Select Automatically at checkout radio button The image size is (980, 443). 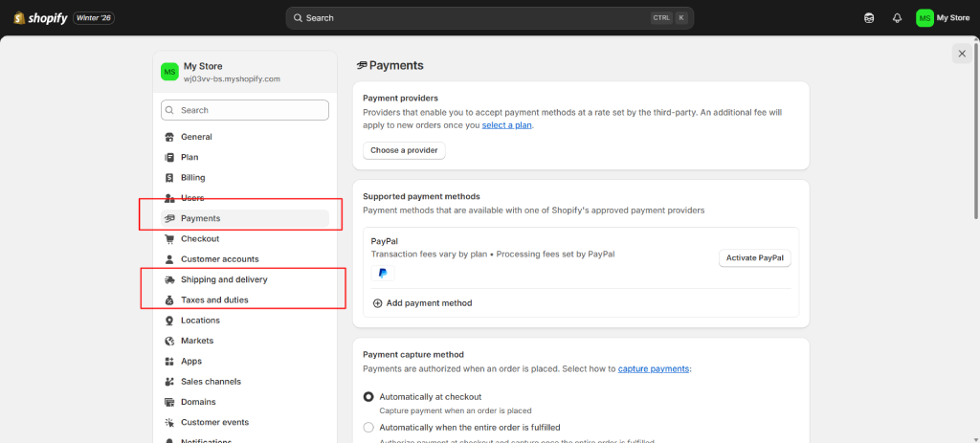coord(368,397)
